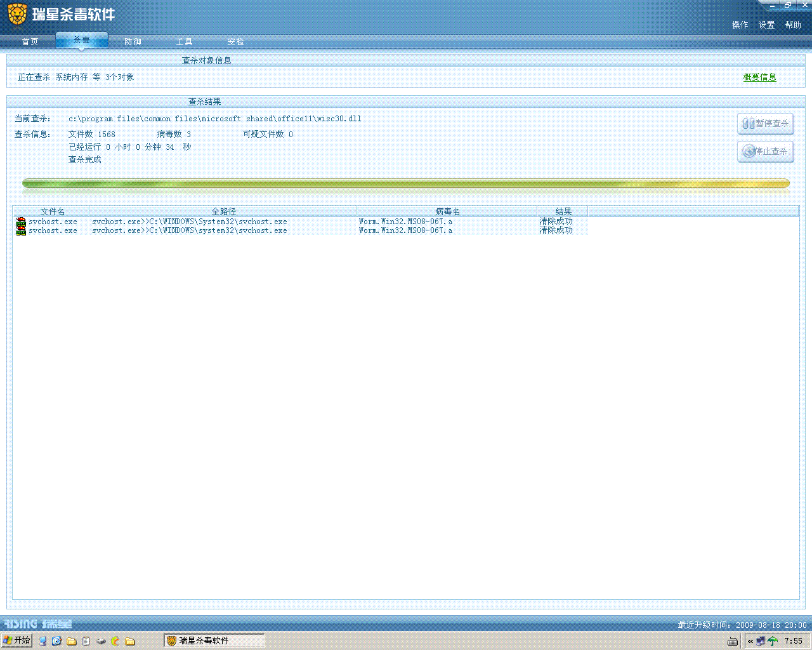
Task: Switch to the 首页 tab
Action: [x=30, y=42]
